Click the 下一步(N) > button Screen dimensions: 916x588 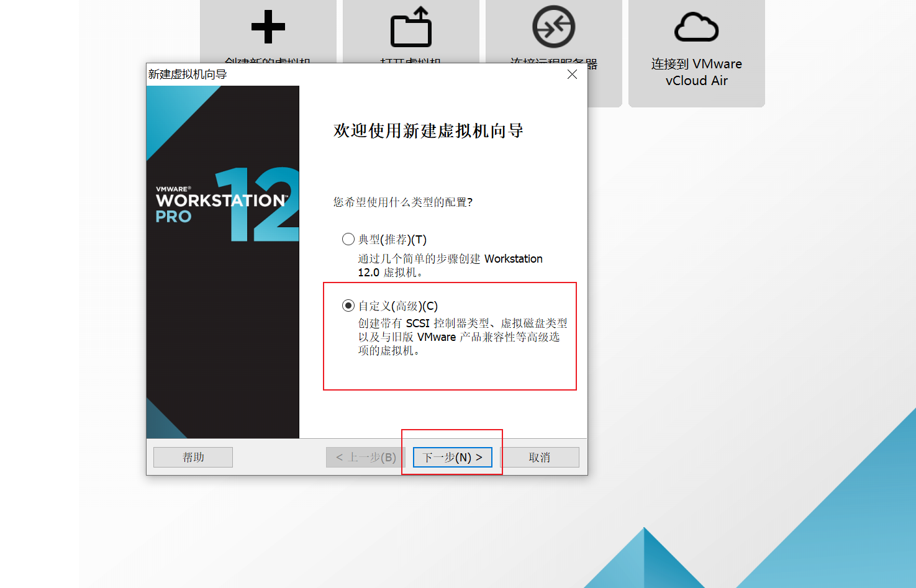coord(453,458)
